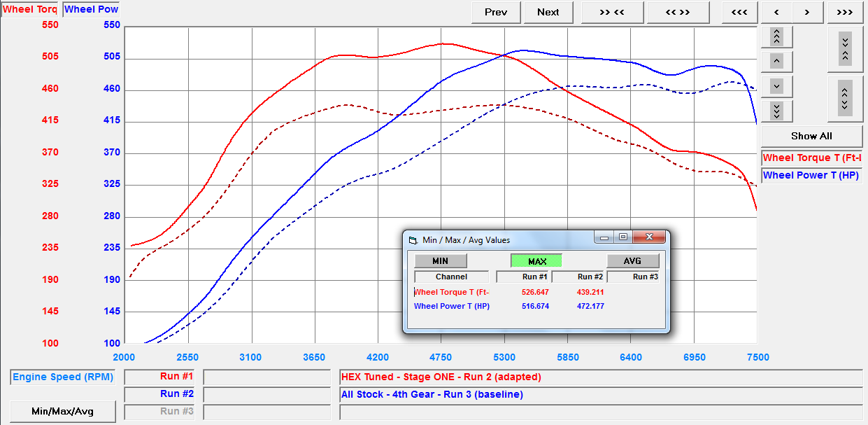This screenshot has height=425, width=868.
Task: Click the Engine Speed (RPM) axis label
Action: pyautogui.click(x=62, y=377)
